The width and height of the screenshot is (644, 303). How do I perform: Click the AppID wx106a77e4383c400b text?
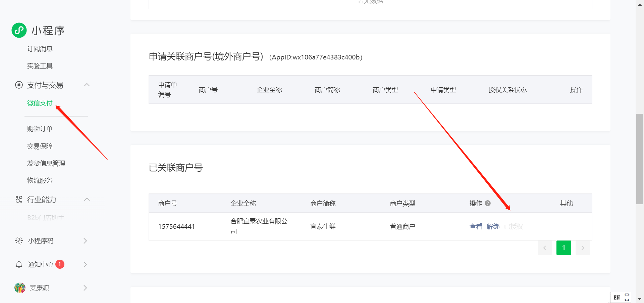316,57
